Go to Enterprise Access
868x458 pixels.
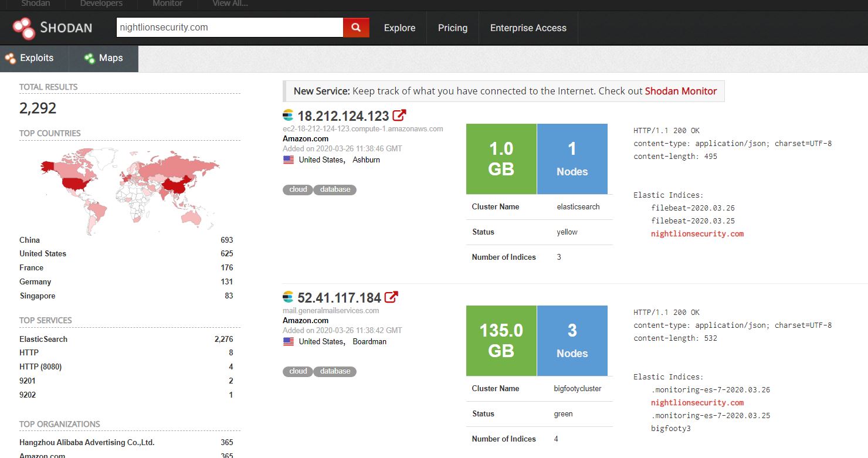point(528,28)
